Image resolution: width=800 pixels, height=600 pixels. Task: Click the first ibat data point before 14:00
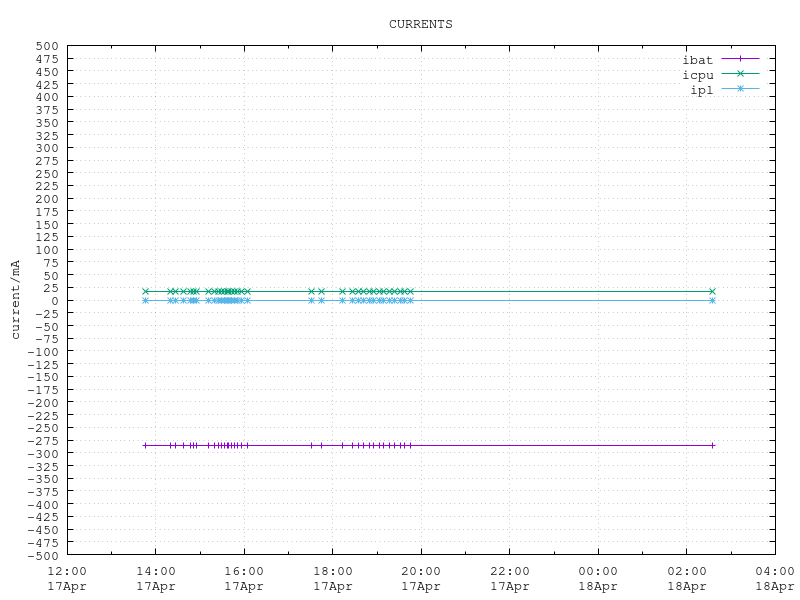tap(145, 445)
